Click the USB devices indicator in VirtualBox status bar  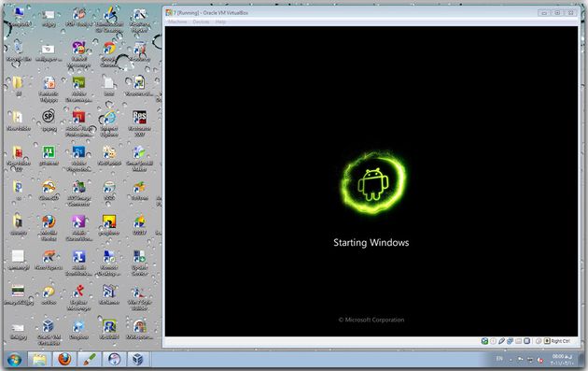[501, 341]
